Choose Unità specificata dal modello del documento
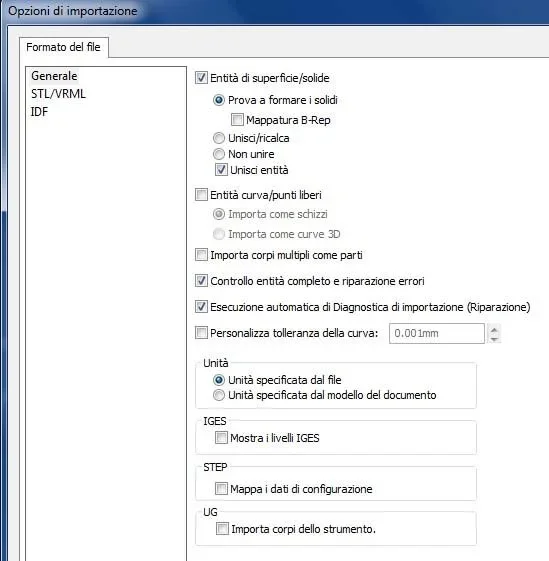 219,395
